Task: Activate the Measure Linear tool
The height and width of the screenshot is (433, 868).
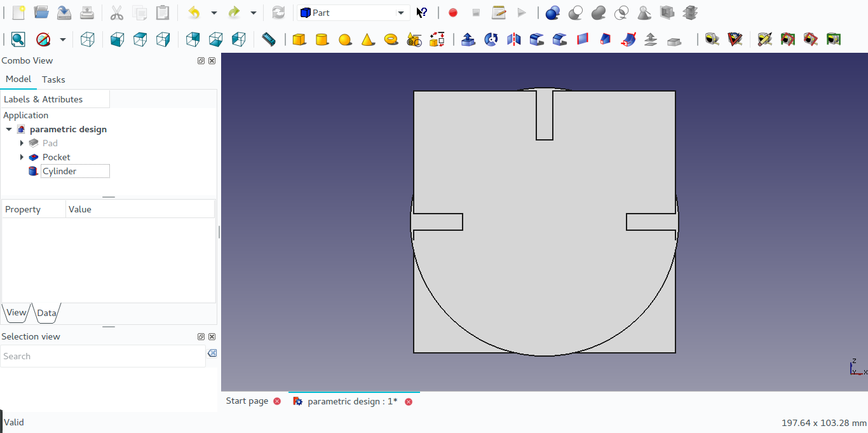Action: [x=712, y=39]
